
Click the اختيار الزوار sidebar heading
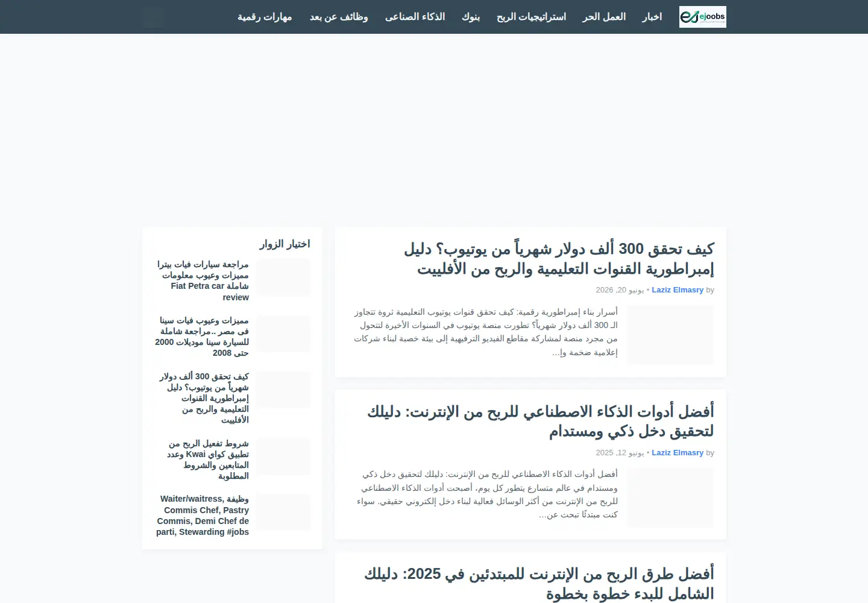tap(285, 244)
